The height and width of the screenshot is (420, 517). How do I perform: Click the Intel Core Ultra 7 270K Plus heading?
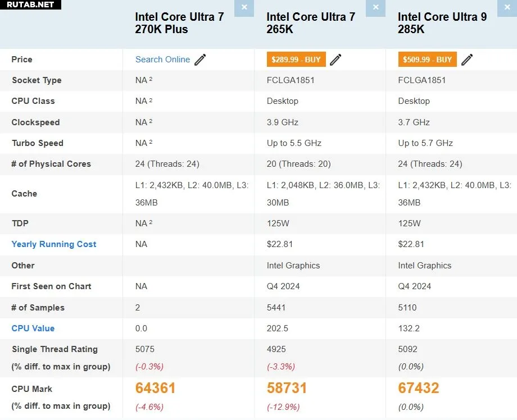click(179, 23)
